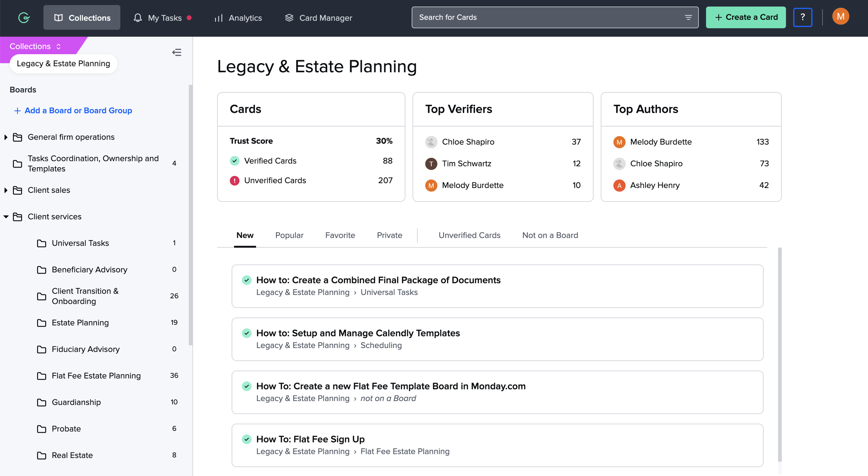Click the Card Manager stack icon

point(289,18)
